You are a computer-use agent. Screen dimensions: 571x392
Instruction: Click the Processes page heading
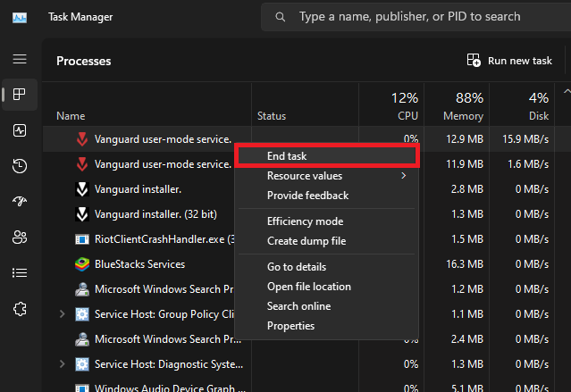pos(83,61)
